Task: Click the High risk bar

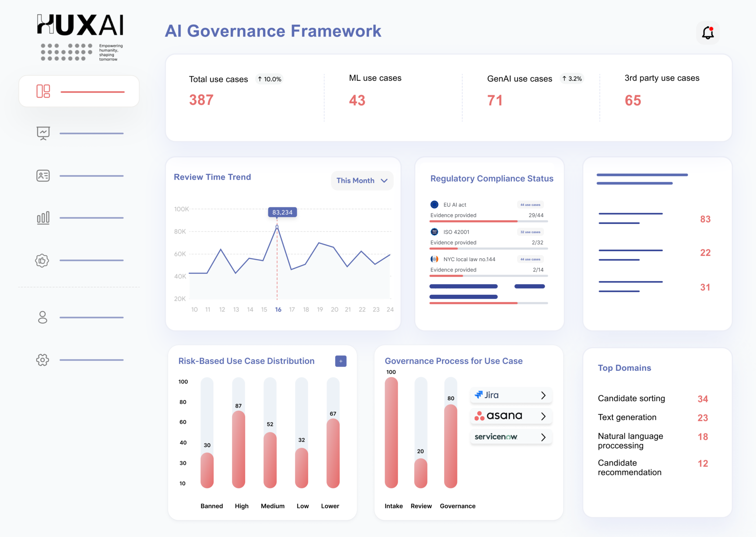Action: tap(238, 449)
